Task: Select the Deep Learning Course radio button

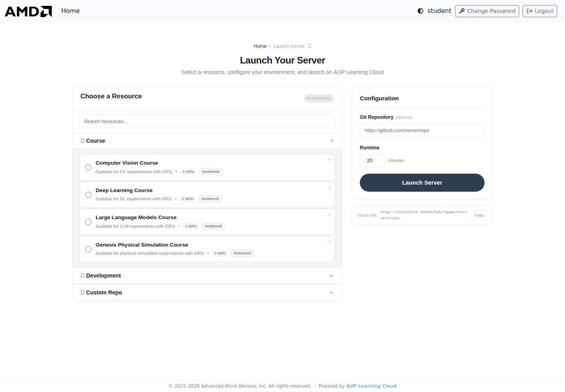Action: [x=88, y=195]
